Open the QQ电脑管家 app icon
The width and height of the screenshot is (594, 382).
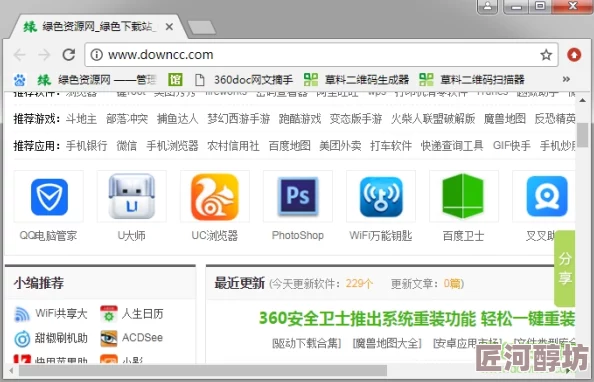pyautogui.click(x=49, y=196)
